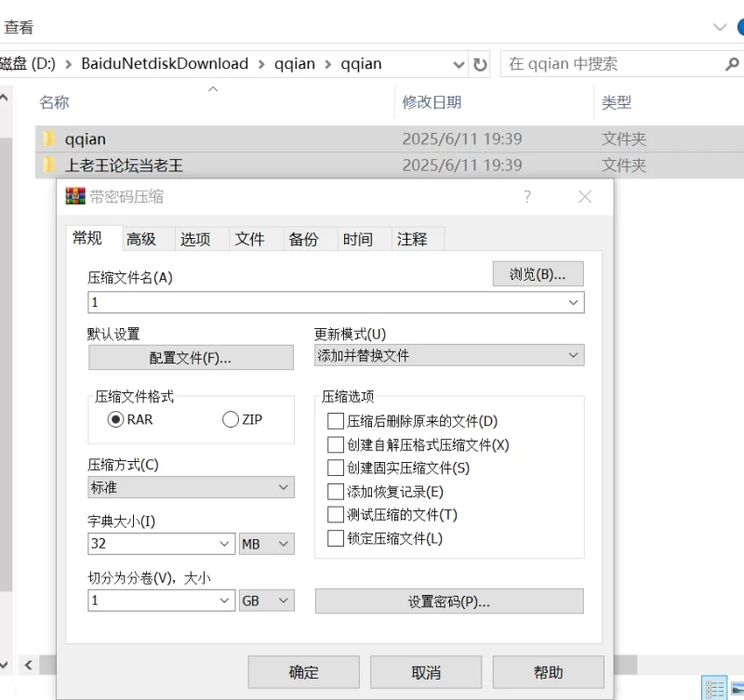Open the 更新模式 dropdown

[x=575, y=355]
